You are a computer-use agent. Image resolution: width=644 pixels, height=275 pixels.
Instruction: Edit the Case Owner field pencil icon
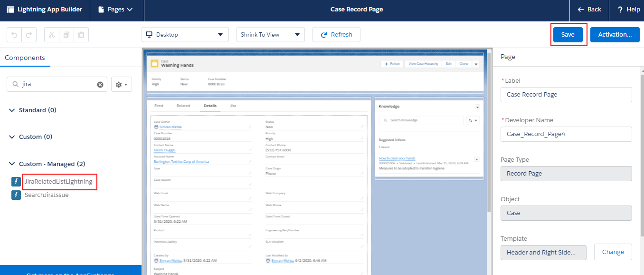click(250, 127)
